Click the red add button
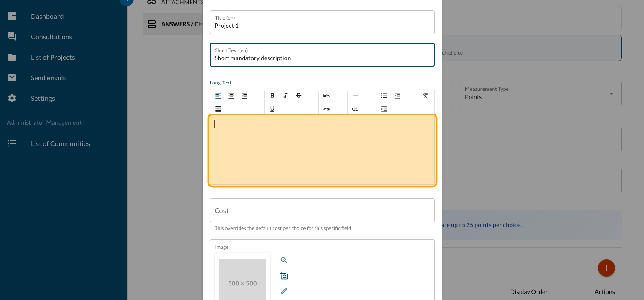This screenshot has width=644, height=300. tap(606, 268)
